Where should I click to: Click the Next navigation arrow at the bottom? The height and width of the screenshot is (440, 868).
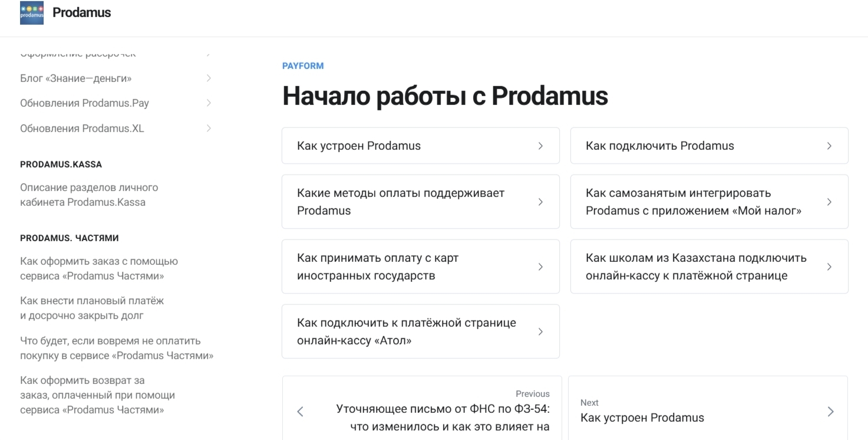coord(831,412)
